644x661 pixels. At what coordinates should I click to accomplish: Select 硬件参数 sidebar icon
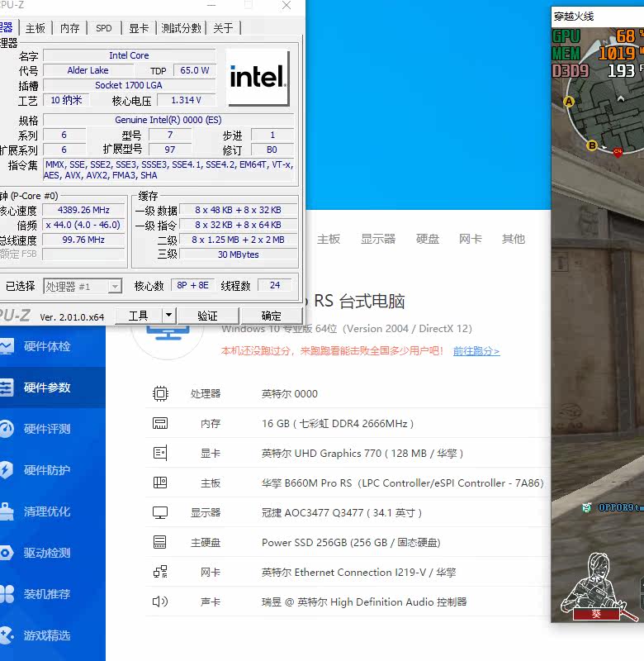(7, 388)
